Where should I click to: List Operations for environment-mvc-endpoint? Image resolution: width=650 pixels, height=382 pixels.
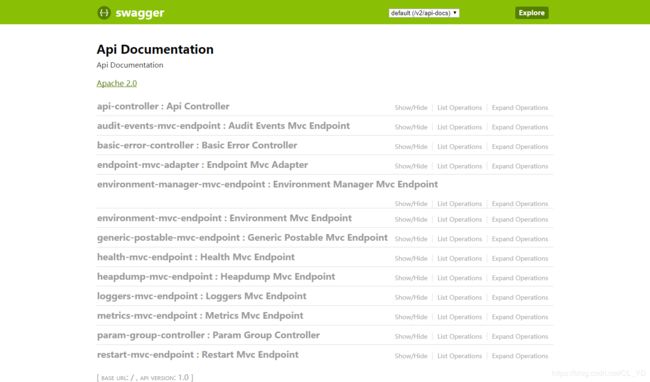tap(459, 220)
